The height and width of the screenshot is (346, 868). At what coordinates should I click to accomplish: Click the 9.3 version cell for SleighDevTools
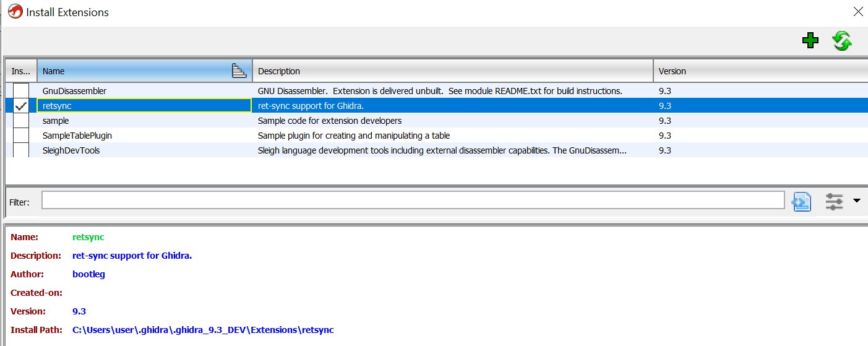665,150
